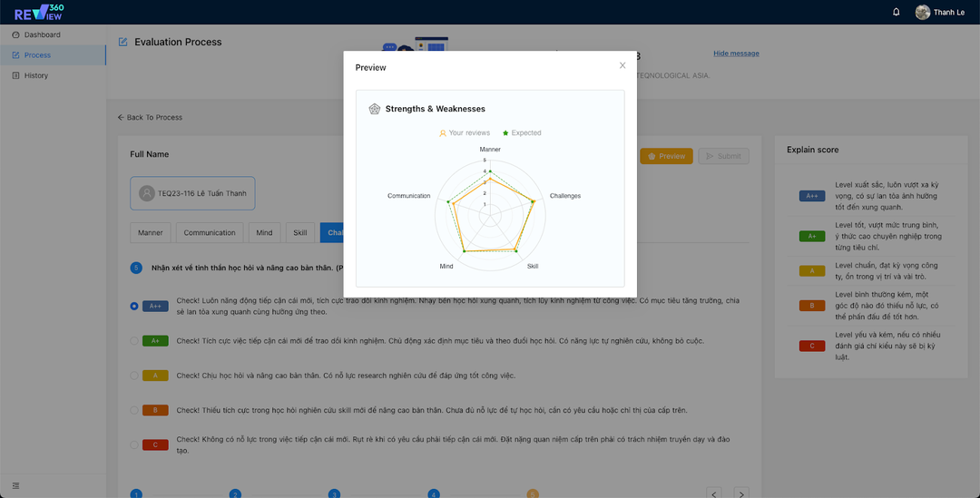Click Back To Process link

click(x=150, y=117)
